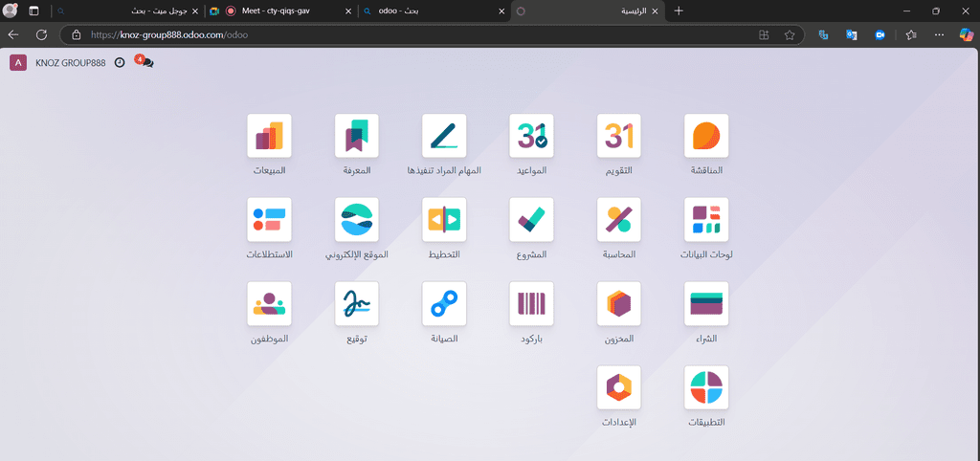Open the tab actions menu button

(33, 11)
